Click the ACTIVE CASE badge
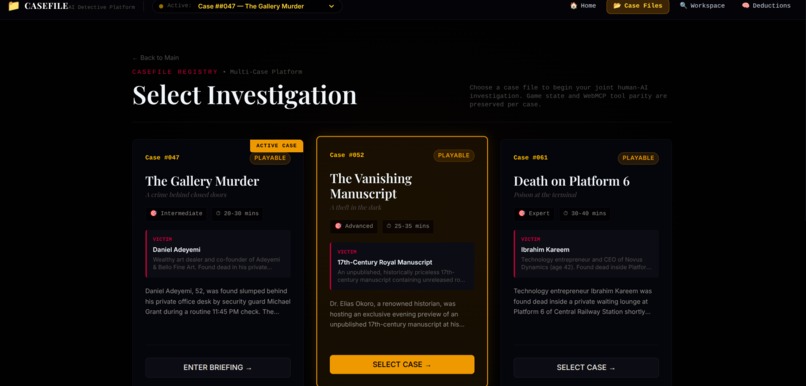This screenshot has width=806, height=386. tap(277, 146)
